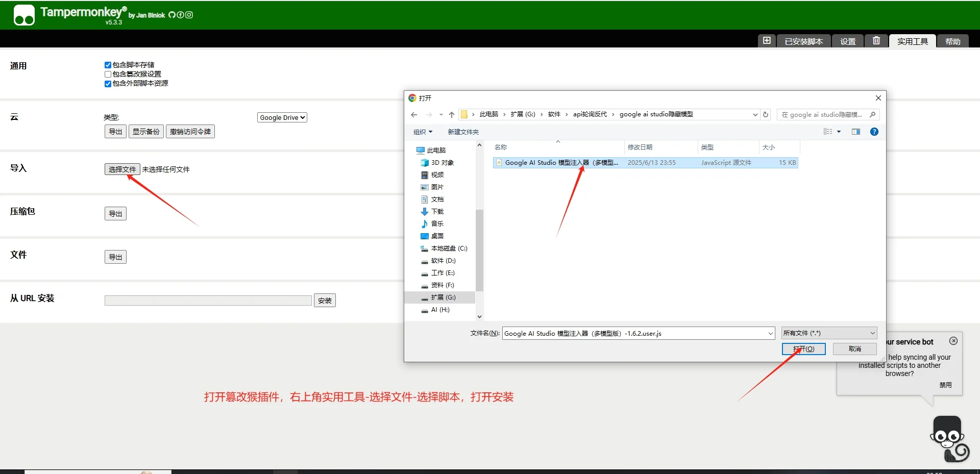
Task: Open the trash bin tab
Action: (876, 41)
